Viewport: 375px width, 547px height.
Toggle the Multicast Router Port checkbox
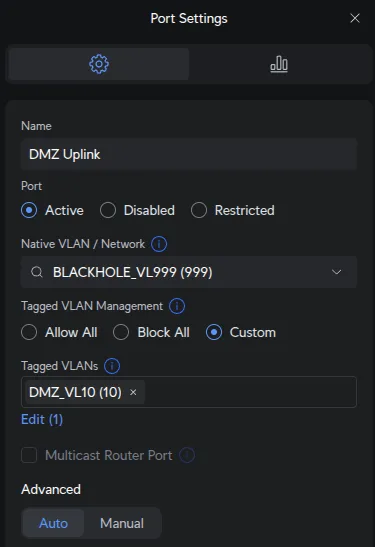point(29,455)
